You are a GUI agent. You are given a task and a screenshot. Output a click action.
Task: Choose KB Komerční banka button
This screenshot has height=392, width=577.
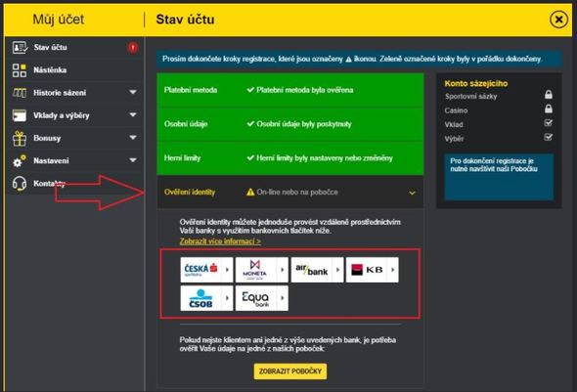point(373,270)
